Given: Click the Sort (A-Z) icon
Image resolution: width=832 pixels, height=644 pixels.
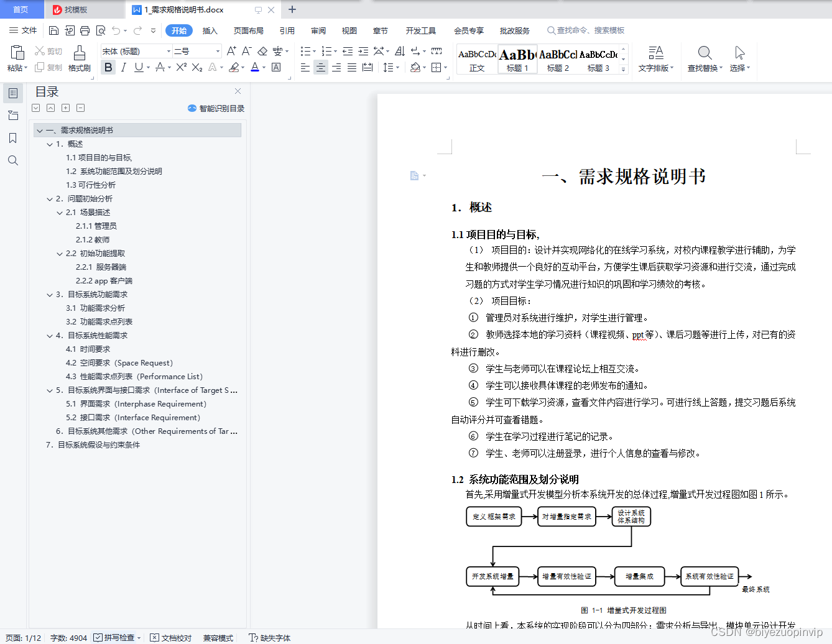Looking at the screenshot, I should coord(400,51).
